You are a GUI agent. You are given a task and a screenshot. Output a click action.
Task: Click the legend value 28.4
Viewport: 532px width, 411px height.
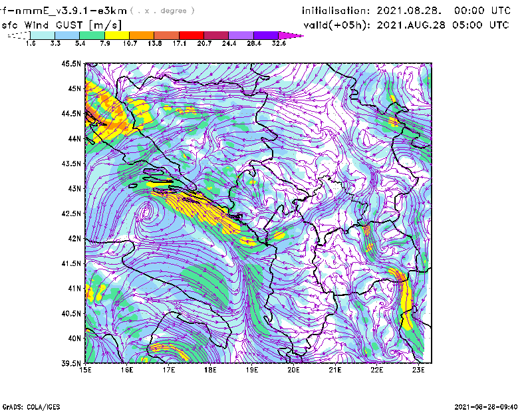coord(254,43)
